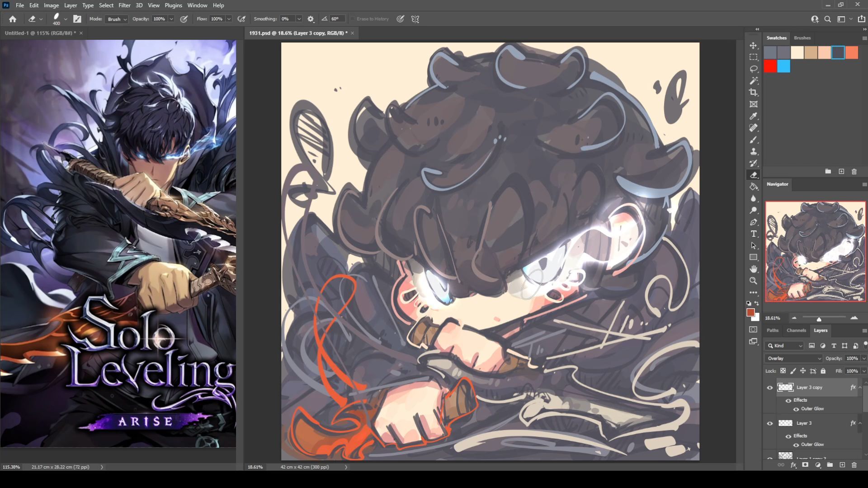Hide the Layer 3 layer
Viewport: 868px width, 488px height.
point(769,423)
